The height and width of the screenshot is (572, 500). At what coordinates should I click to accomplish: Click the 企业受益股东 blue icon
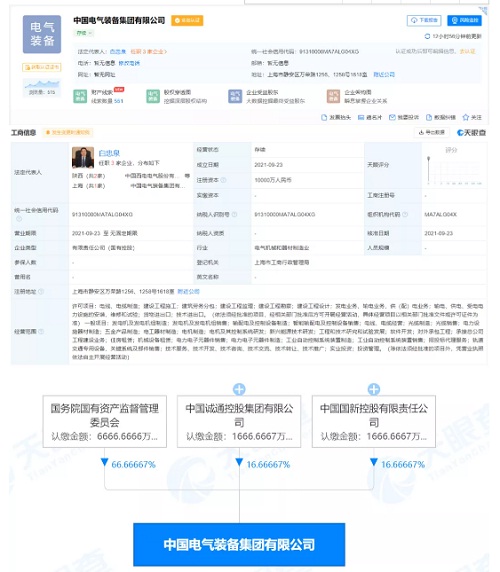coord(235,96)
